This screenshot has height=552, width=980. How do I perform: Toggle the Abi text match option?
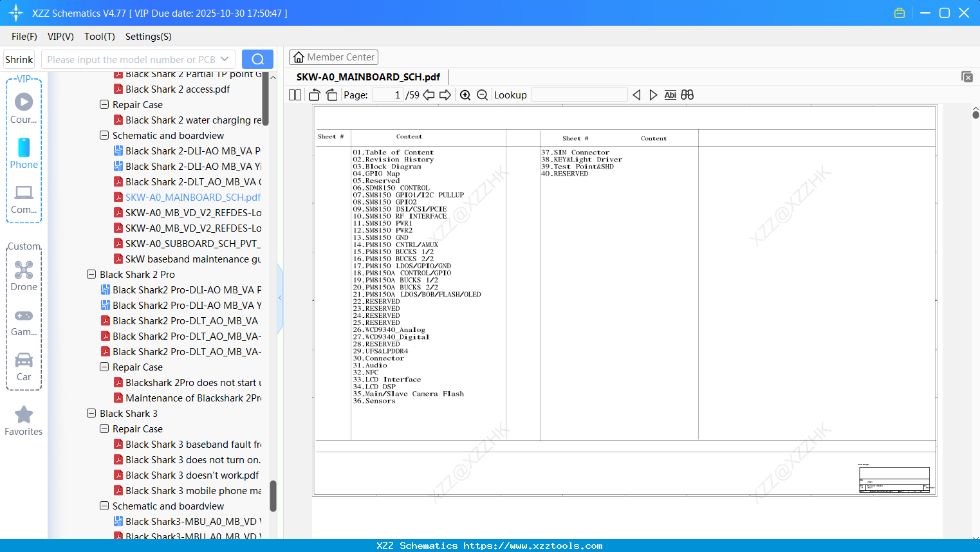click(x=670, y=95)
